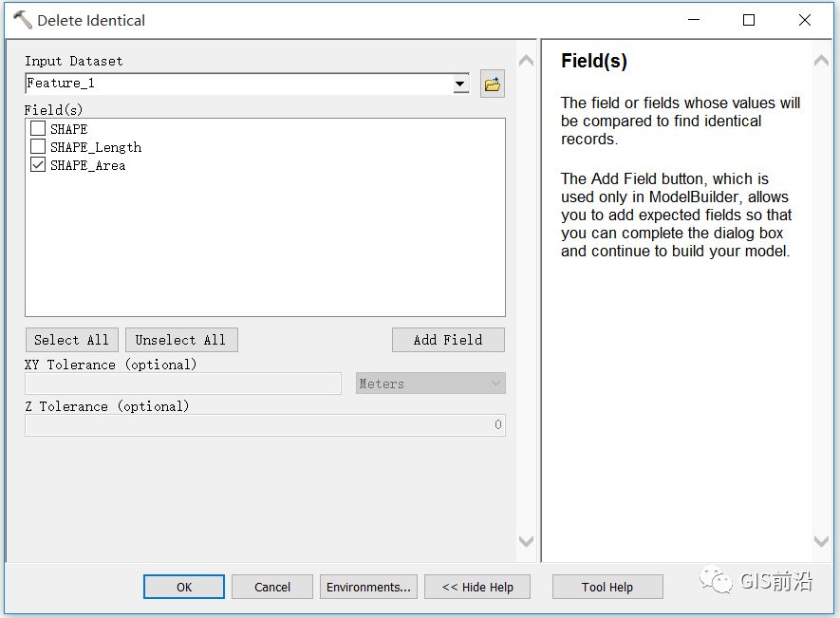Click the Cancel button
The image size is (840, 618).
tap(272, 587)
